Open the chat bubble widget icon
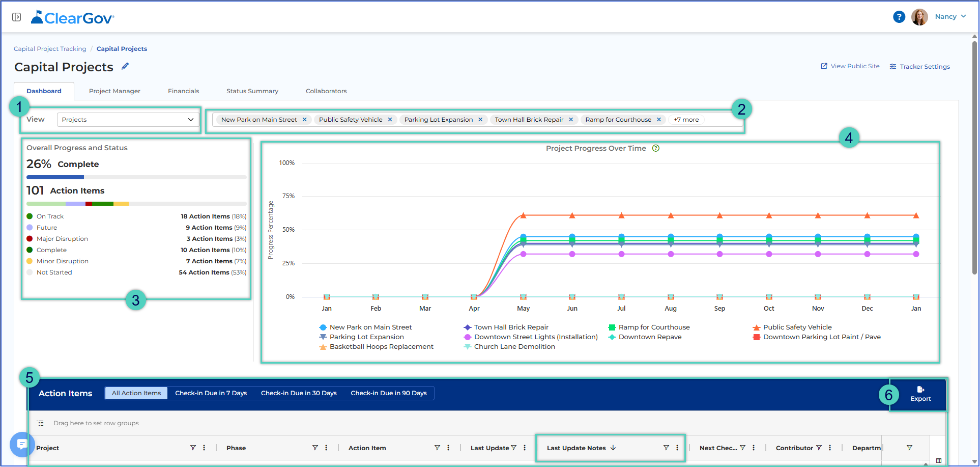Viewport: 980px width, 467px height. (x=22, y=445)
